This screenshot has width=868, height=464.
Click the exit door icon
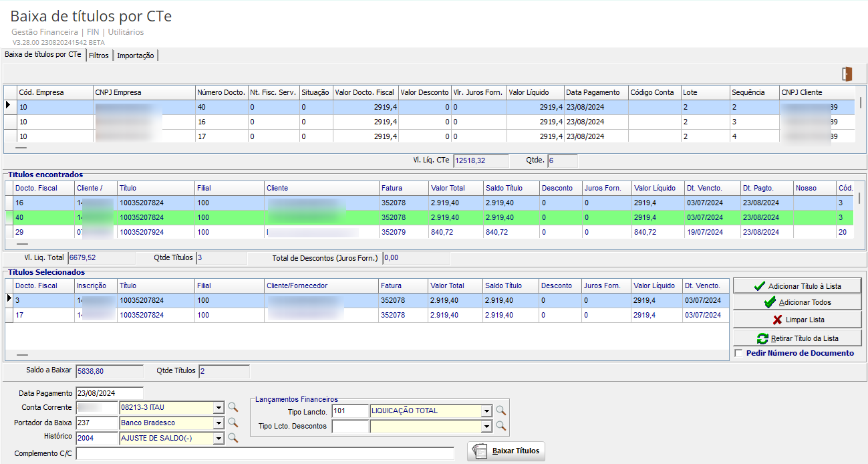point(847,74)
